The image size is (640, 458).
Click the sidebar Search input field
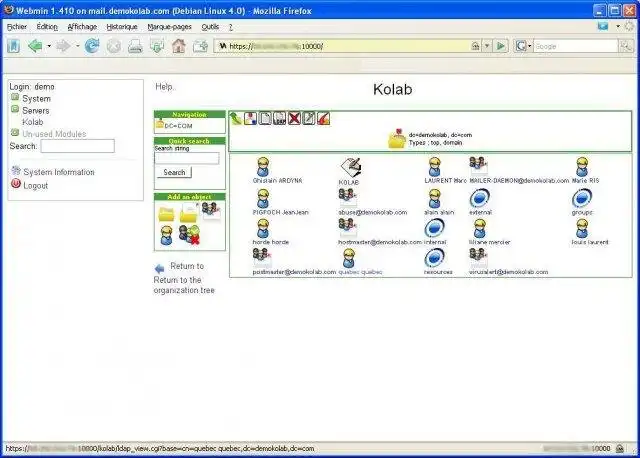pos(78,146)
